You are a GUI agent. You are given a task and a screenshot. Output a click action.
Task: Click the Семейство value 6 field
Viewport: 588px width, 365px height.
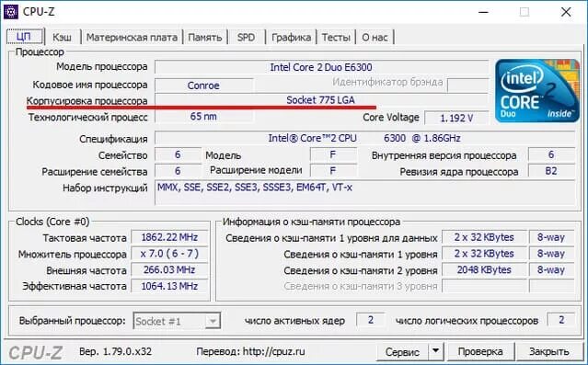click(178, 154)
